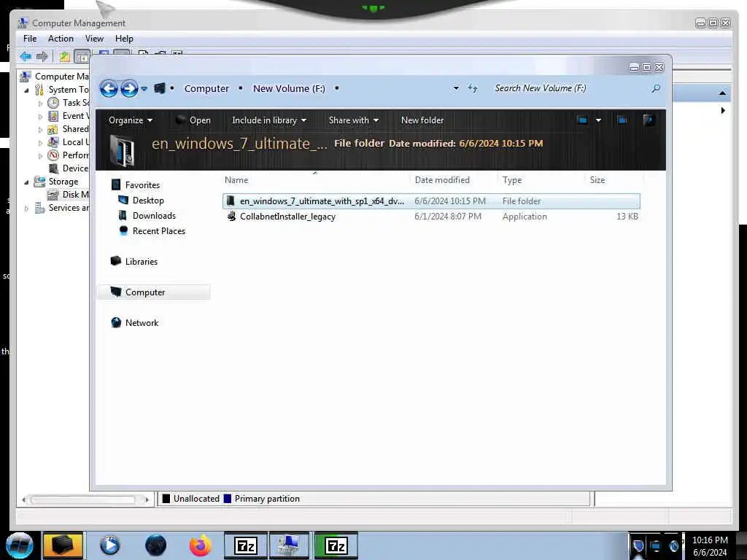
Task: Select Libraries in the navigation pane
Action: pyautogui.click(x=141, y=262)
